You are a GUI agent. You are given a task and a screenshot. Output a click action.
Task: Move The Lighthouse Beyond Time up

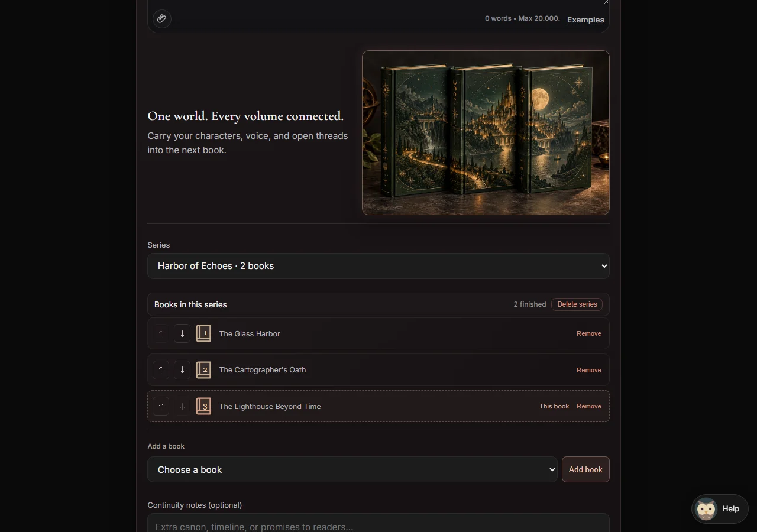point(161,406)
